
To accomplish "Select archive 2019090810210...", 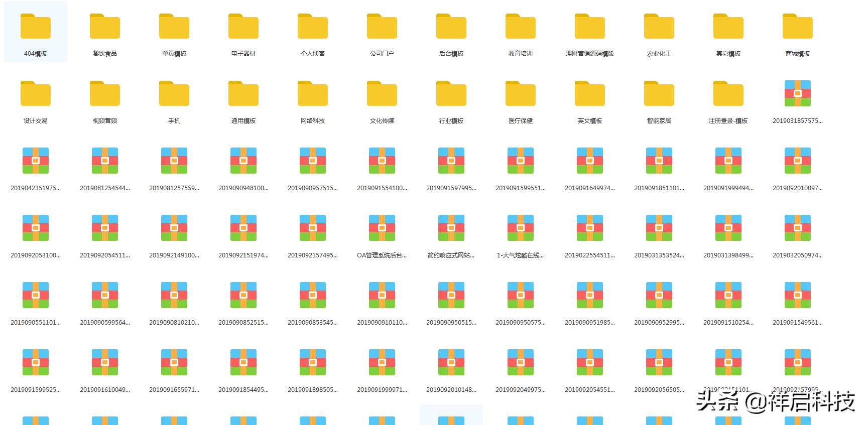I will point(174,295).
